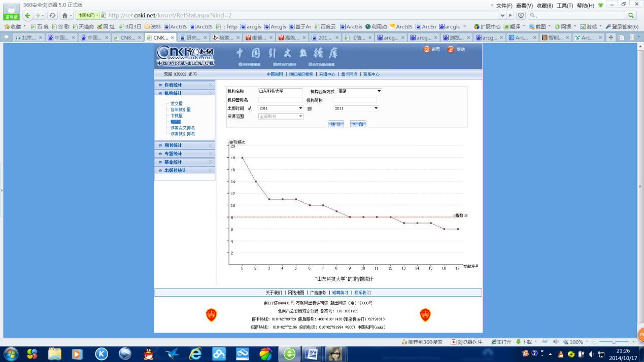Screen dimensions: 644x362
Task: Expand the 出版社统计 panel
Action: pyautogui.click(x=185, y=170)
